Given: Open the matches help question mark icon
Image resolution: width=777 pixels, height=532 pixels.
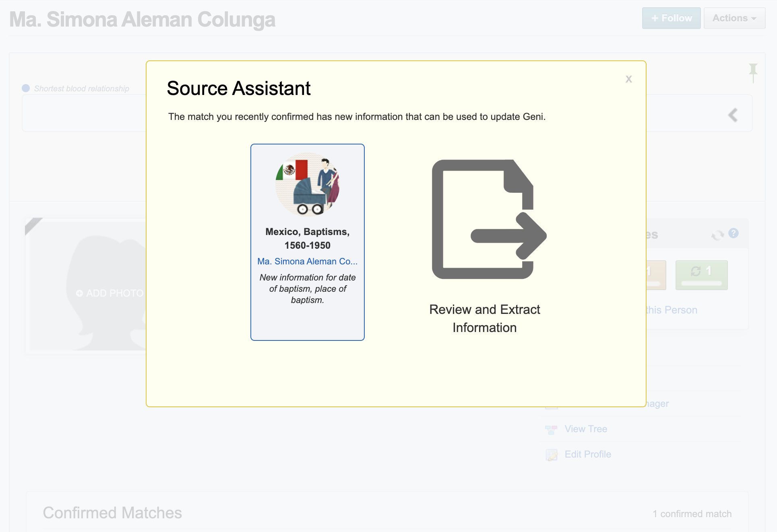Looking at the screenshot, I should click(734, 233).
